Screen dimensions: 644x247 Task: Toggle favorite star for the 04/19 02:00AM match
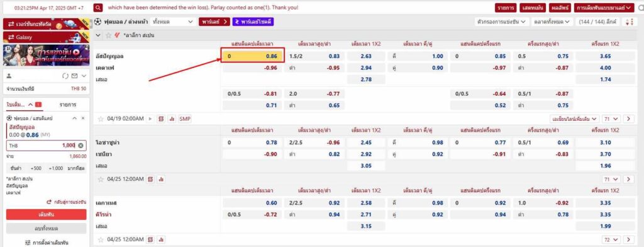[x=101, y=119]
